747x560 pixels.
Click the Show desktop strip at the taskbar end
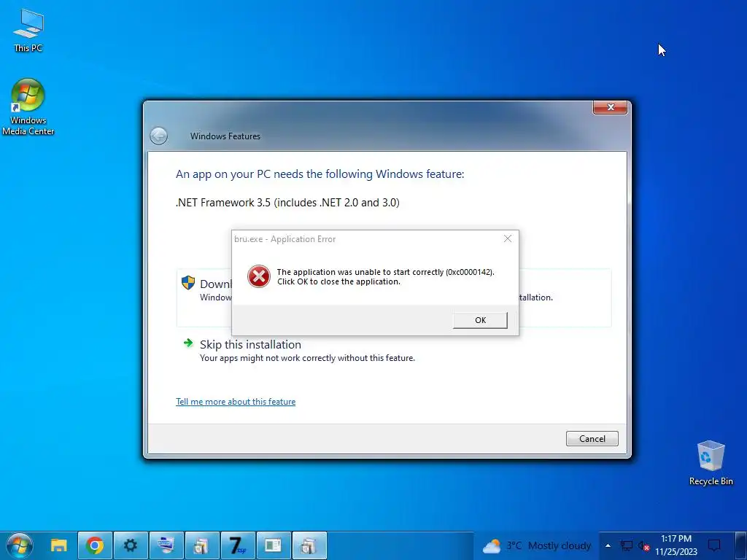point(741,545)
